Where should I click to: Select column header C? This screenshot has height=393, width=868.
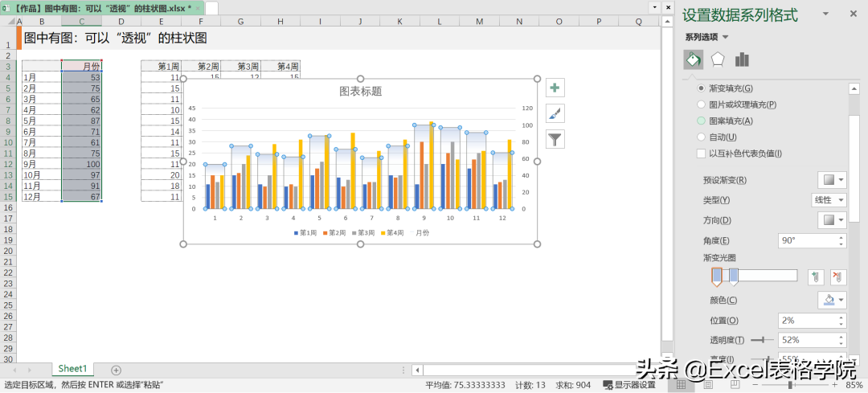click(81, 21)
